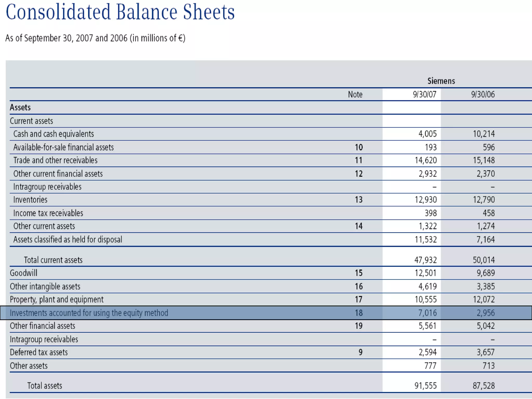Click the Consolidated Balance Sheets title
The width and height of the screenshot is (532, 399).
tap(120, 12)
